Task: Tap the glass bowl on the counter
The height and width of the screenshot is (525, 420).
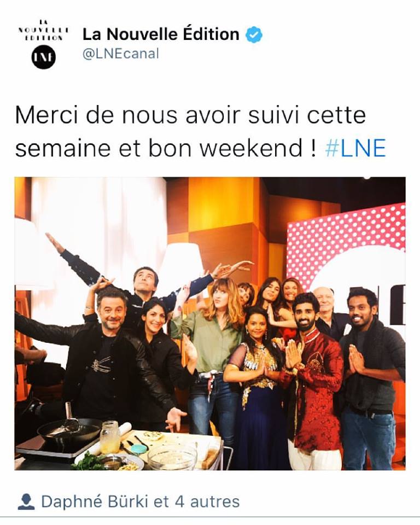Action: 172,457
